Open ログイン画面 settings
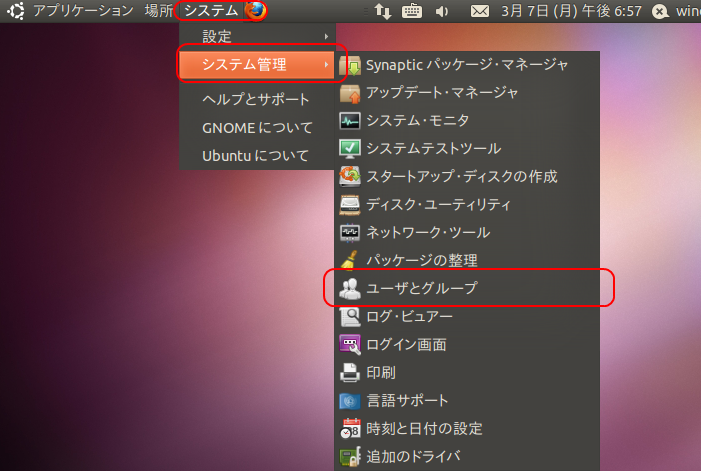 pyautogui.click(x=467, y=345)
